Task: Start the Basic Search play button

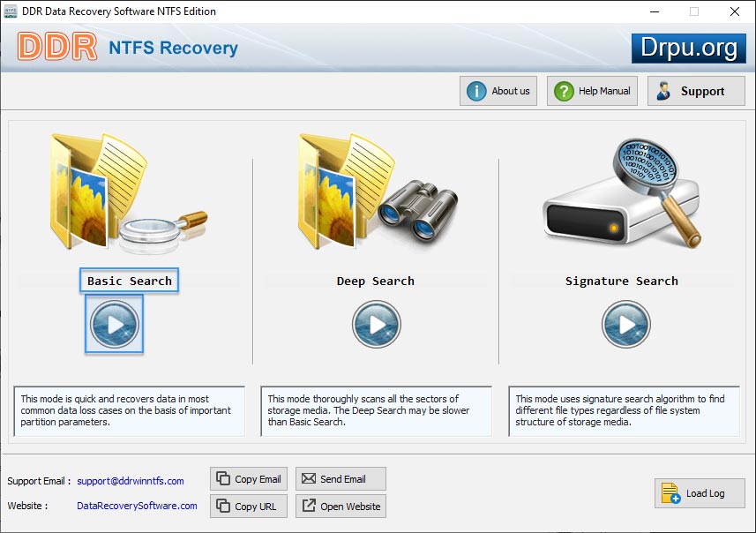Action: click(x=115, y=324)
